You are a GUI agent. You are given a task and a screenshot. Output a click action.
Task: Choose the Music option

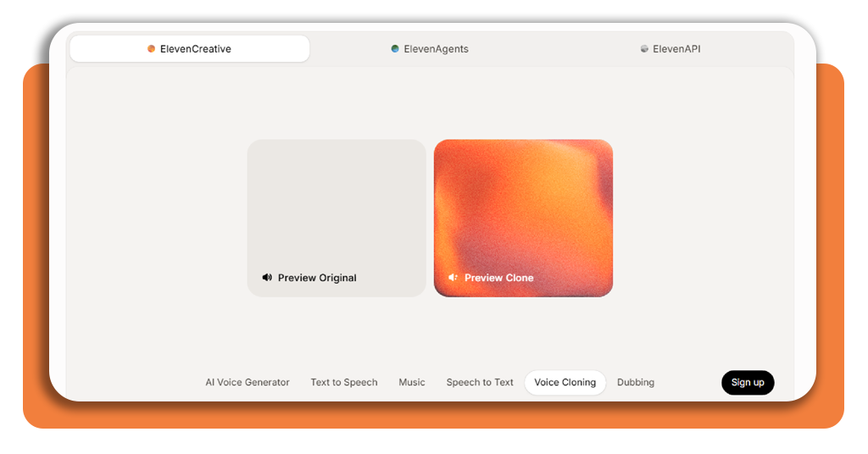pyautogui.click(x=412, y=382)
